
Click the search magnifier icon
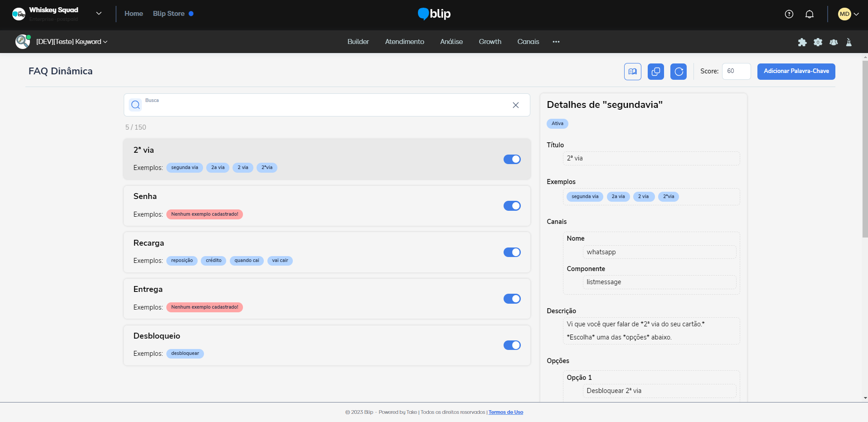point(136,105)
